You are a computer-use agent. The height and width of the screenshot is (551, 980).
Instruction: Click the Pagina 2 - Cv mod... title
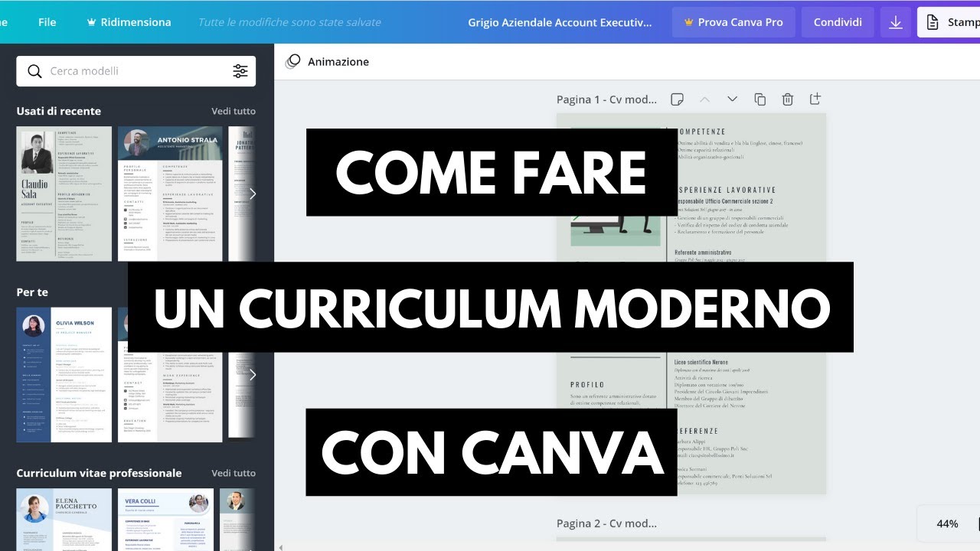(x=606, y=523)
